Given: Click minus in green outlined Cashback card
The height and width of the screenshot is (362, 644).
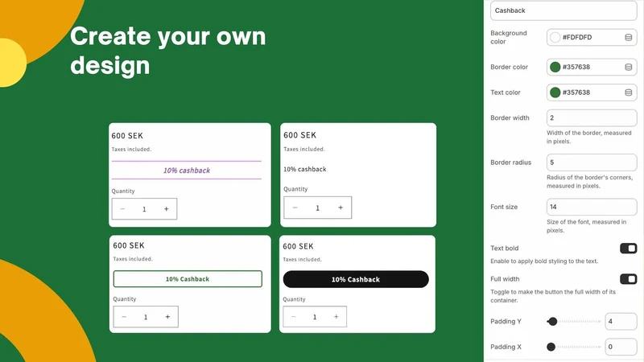Looking at the screenshot, I should (x=124, y=317).
